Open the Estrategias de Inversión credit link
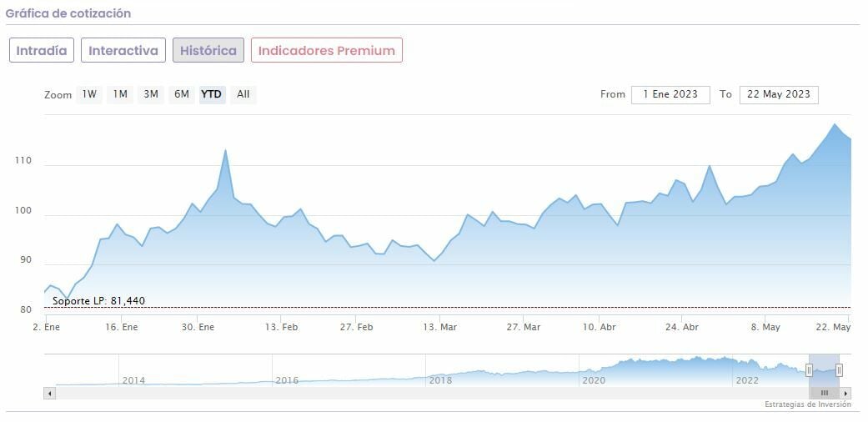The height and width of the screenshot is (422, 868). (x=807, y=404)
